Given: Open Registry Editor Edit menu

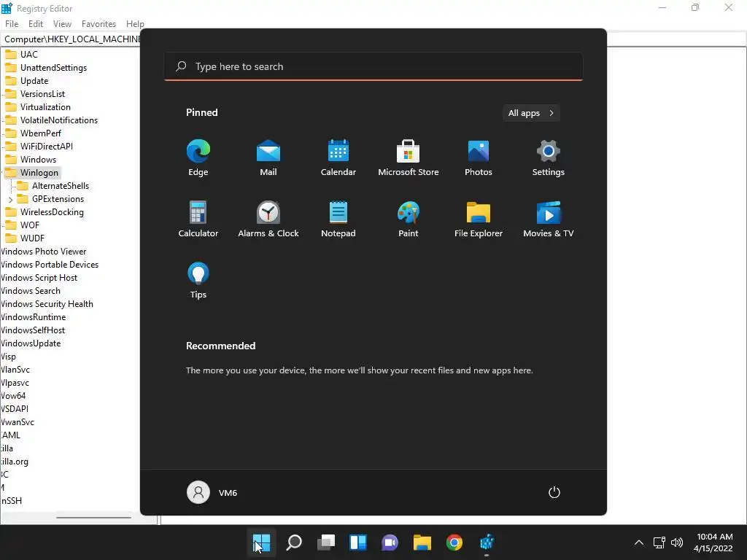Looking at the screenshot, I should tap(36, 24).
